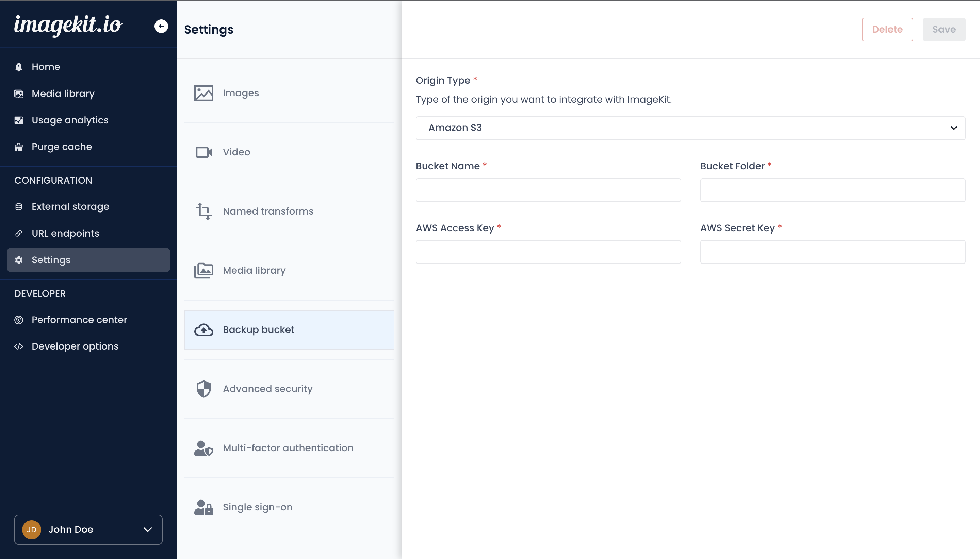Select the Backup bucket tab
This screenshot has height=559, width=980.
[x=289, y=330]
